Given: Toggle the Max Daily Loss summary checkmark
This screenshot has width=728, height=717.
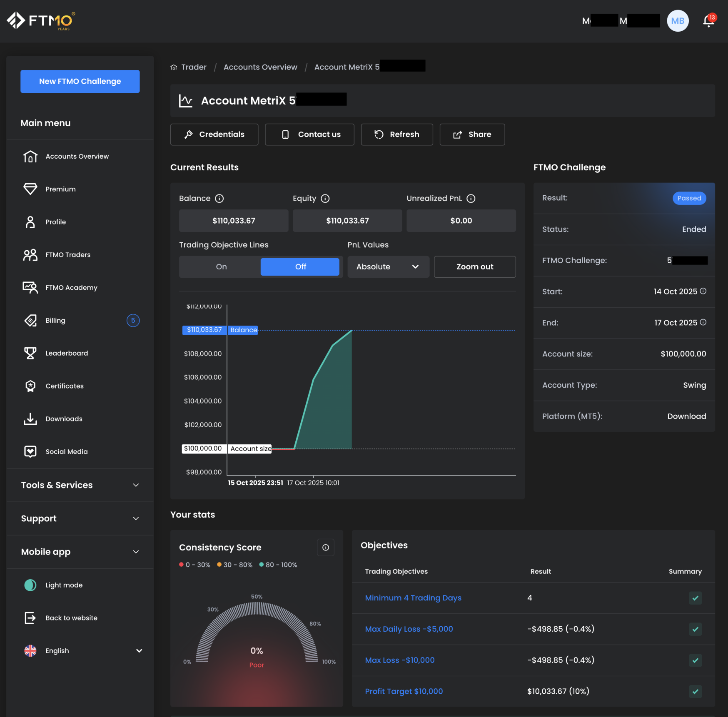Looking at the screenshot, I should tap(695, 629).
